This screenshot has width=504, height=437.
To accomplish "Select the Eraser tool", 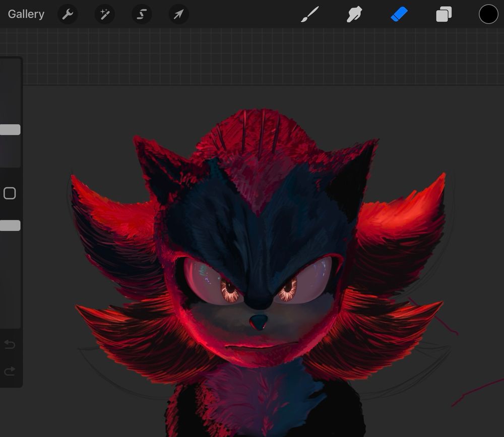I will pos(399,15).
